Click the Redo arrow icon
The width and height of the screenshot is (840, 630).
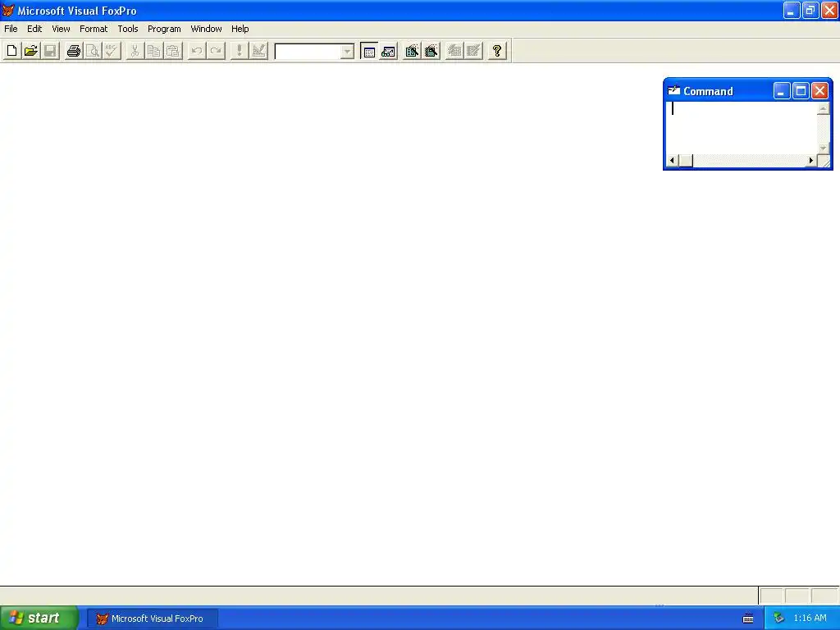pyautogui.click(x=216, y=51)
